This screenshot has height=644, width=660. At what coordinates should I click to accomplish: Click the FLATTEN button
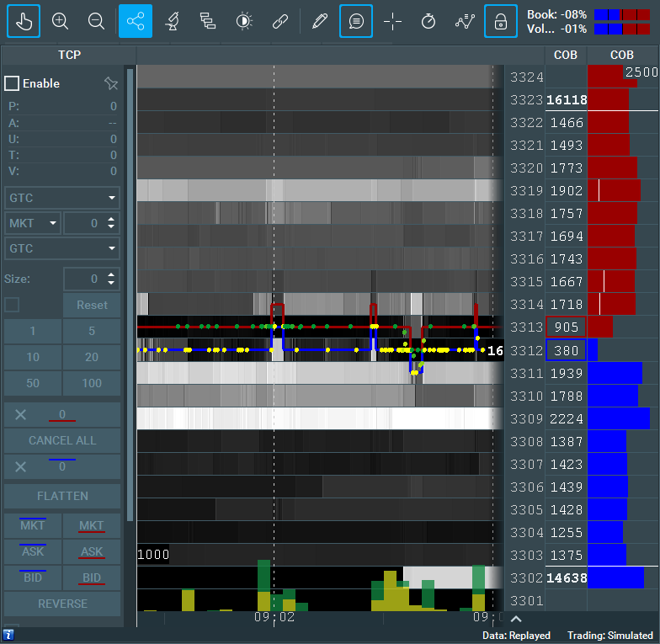(62, 496)
